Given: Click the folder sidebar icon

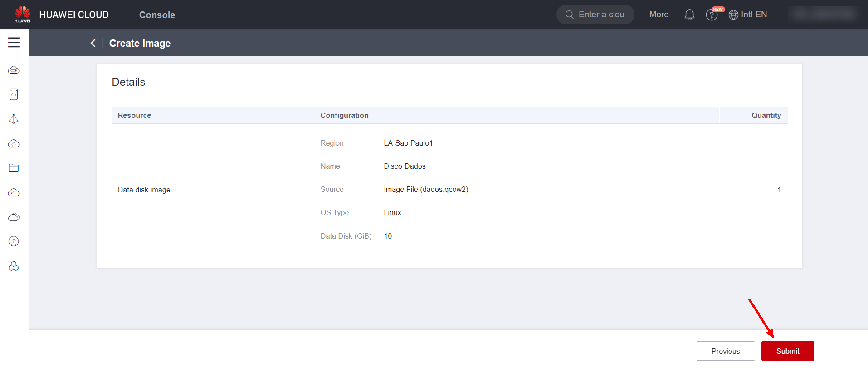Looking at the screenshot, I should (14, 168).
